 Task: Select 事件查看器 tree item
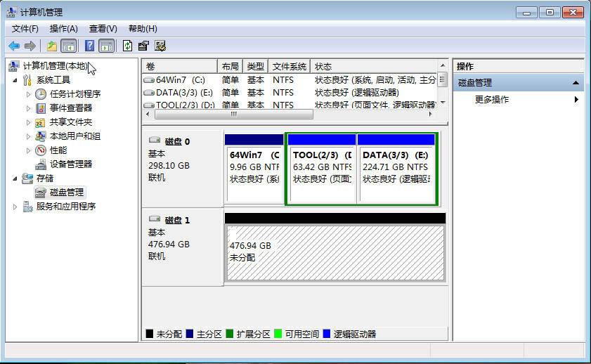[71, 108]
